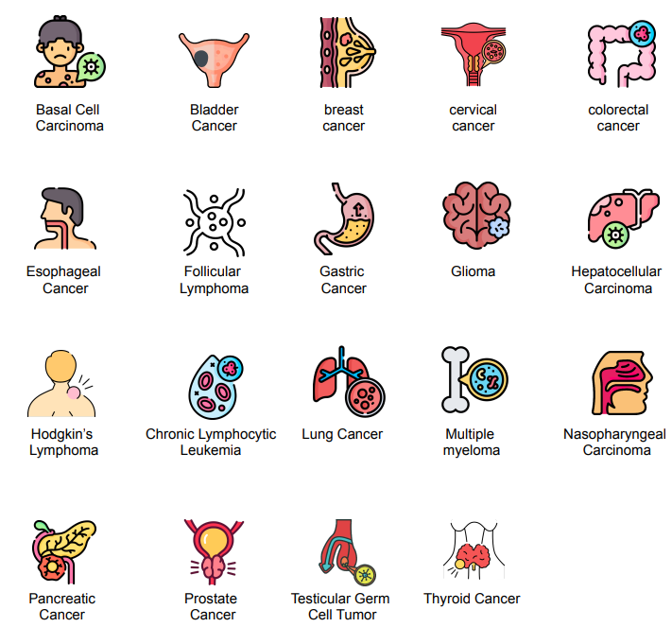
Task: Click the Lung Cancer lungs icon
Action: click(349, 382)
